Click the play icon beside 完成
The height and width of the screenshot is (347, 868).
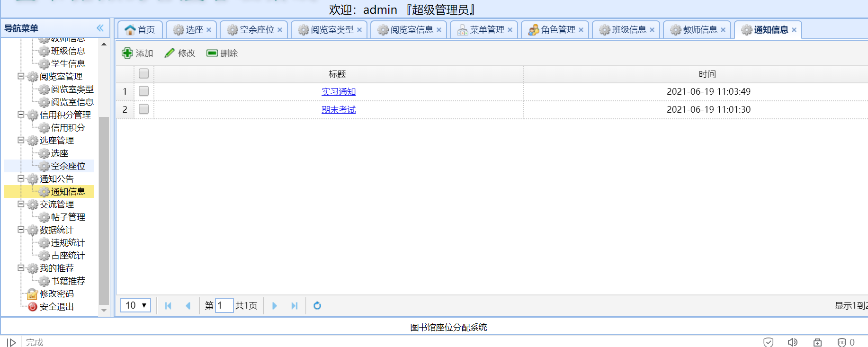click(11, 342)
